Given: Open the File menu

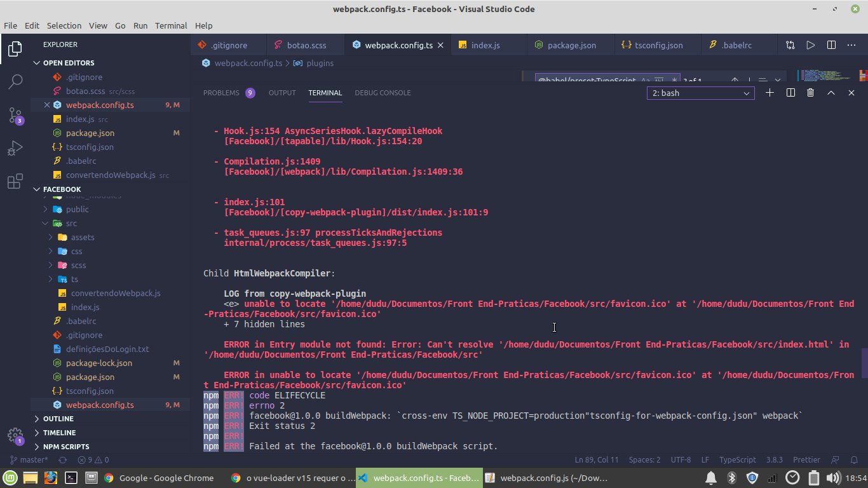Looking at the screenshot, I should (x=10, y=25).
